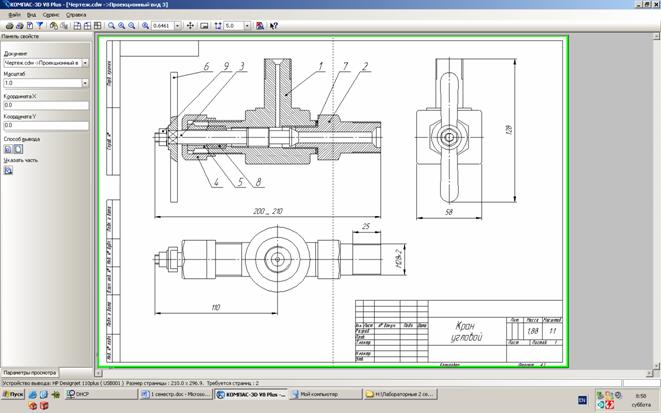Image resolution: width=661 pixels, height=413 pixels.
Task: Open the Сервис menu
Action: click(51, 15)
